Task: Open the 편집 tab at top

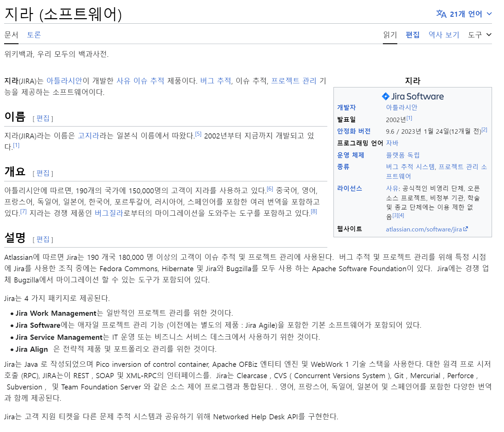Action: point(413,35)
